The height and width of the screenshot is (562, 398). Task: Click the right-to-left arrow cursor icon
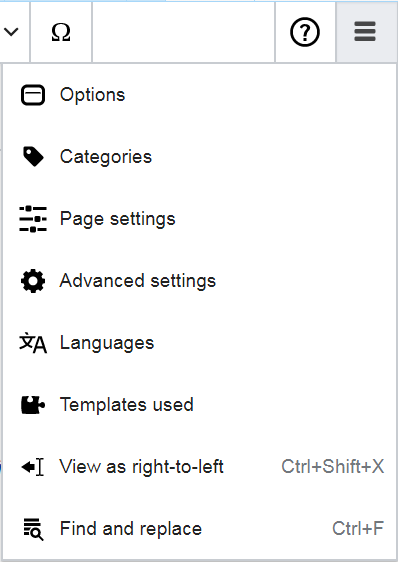(33, 467)
